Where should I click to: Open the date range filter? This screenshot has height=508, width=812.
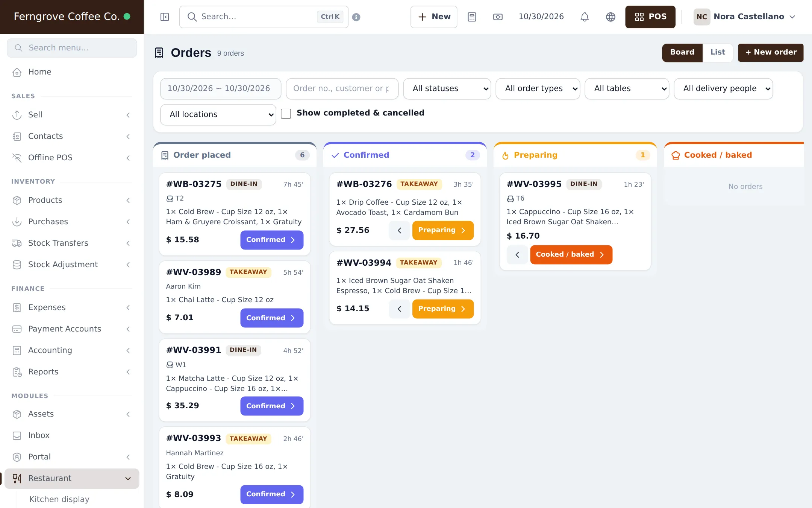point(221,89)
